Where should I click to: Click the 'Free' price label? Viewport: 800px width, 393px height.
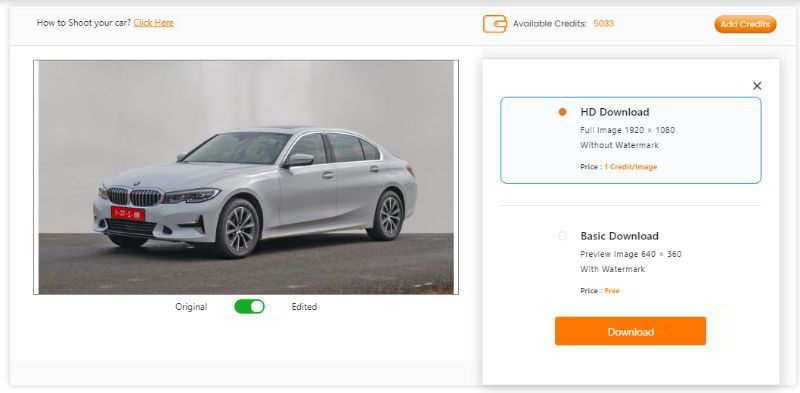coord(612,291)
